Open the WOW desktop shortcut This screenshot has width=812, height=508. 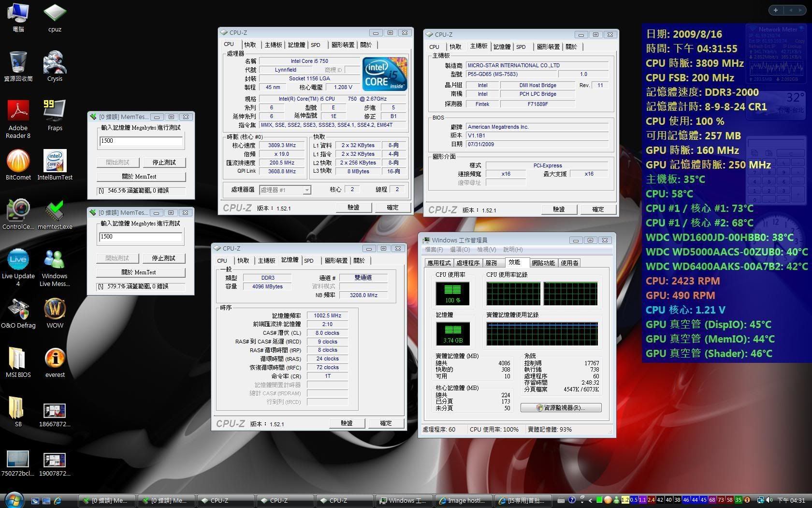55,313
